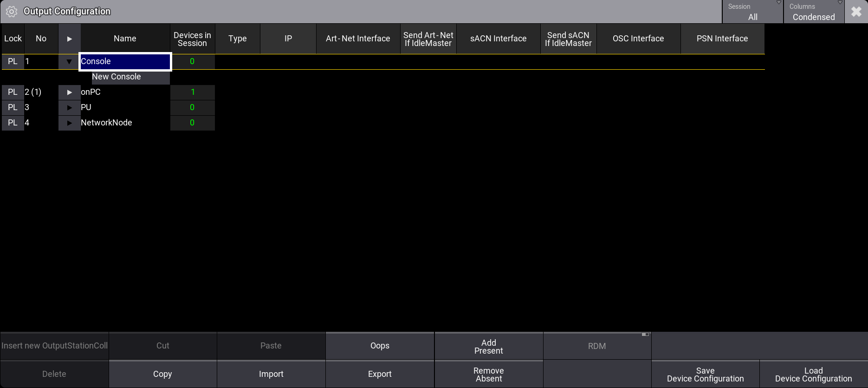The image size is (868, 388).
Task: Toggle PL lock on Console row
Action: point(13,61)
